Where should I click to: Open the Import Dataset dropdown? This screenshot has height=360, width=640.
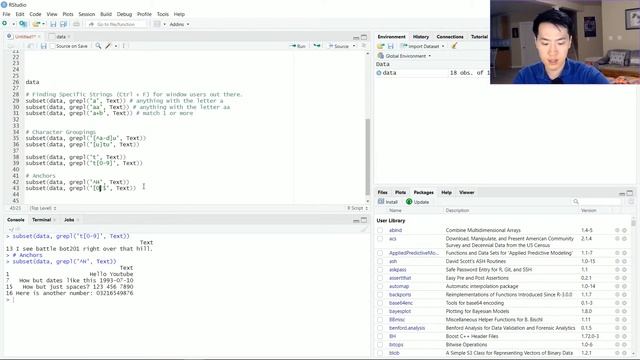tap(423, 46)
